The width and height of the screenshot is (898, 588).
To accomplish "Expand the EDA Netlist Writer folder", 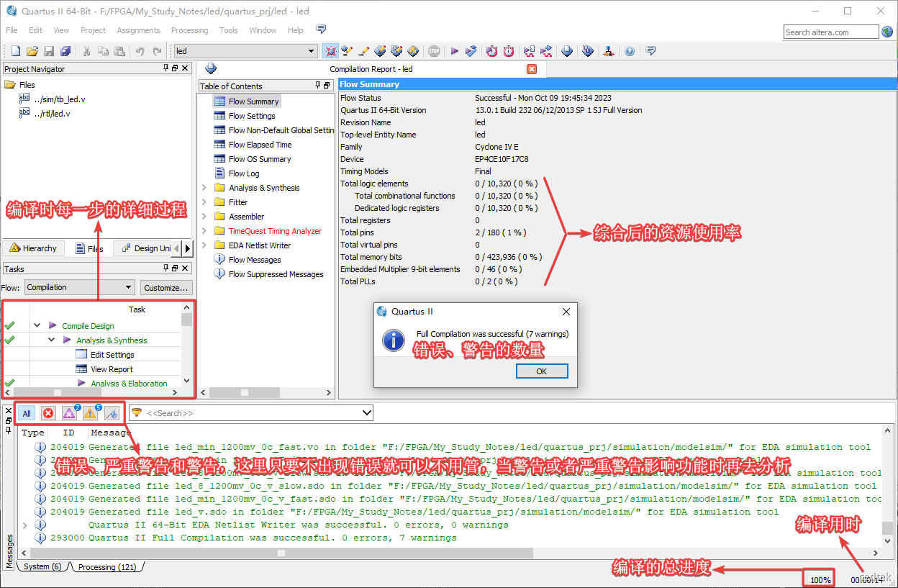I will click(204, 245).
